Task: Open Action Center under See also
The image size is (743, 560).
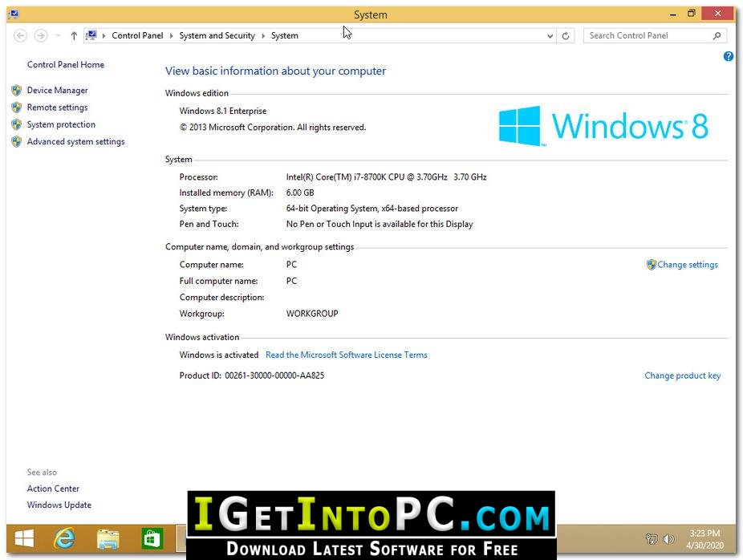Action: tap(53, 488)
